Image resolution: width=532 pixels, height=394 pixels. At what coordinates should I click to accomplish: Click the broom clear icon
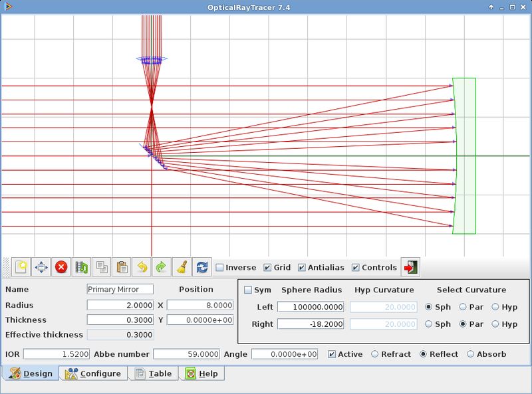(x=182, y=267)
